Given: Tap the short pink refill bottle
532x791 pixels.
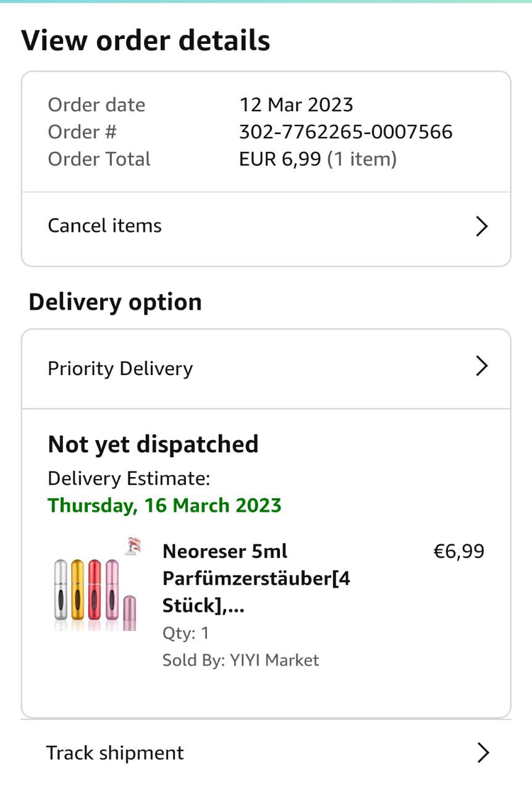Looking at the screenshot, I should 129,609.
